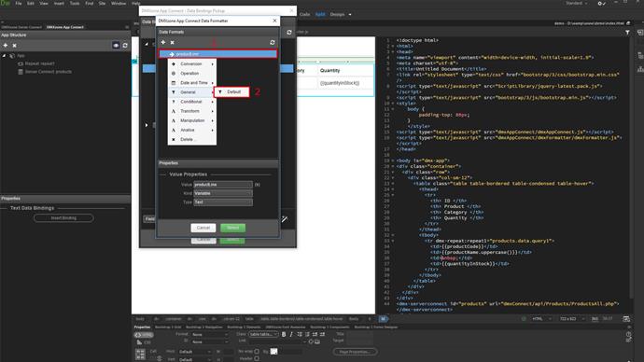Toggle the eye visibility icon in App Structure

(116, 45)
